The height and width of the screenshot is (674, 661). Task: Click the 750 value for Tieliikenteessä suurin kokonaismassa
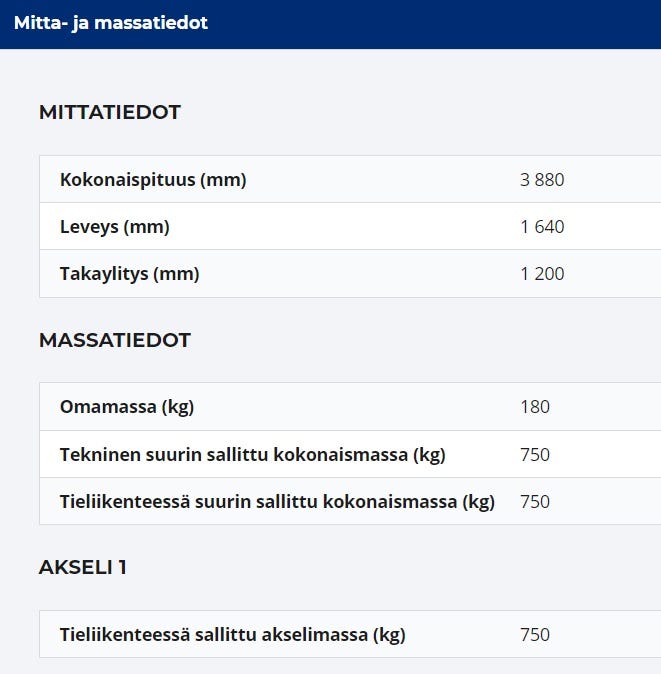pyautogui.click(x=535, y=502)
